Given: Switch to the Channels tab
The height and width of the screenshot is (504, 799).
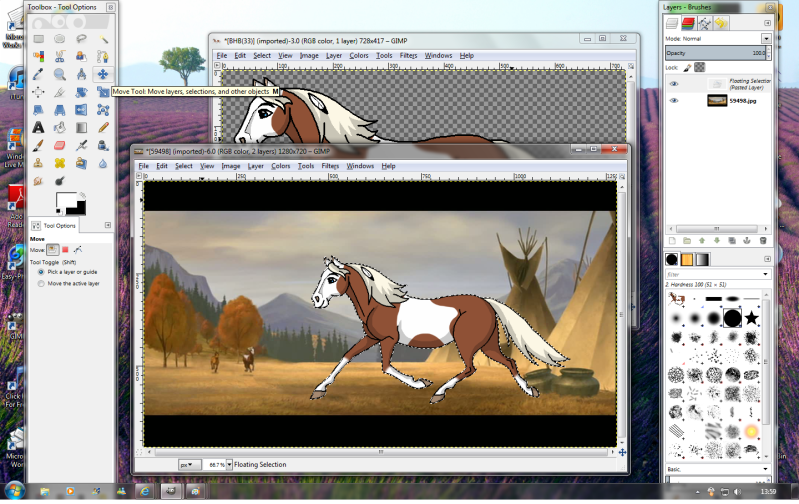Looking at the screenshot, I should [x=688, y=23].
